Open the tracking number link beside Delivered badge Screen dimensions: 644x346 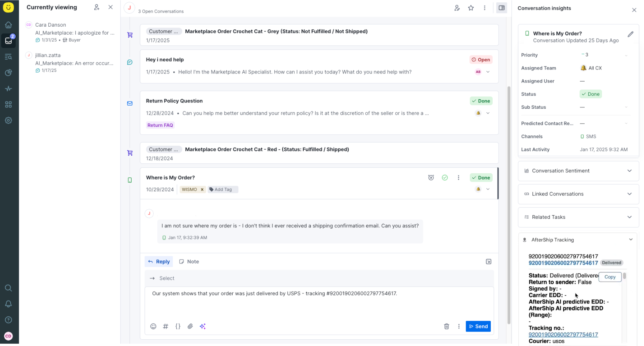(x=563, y=263)
